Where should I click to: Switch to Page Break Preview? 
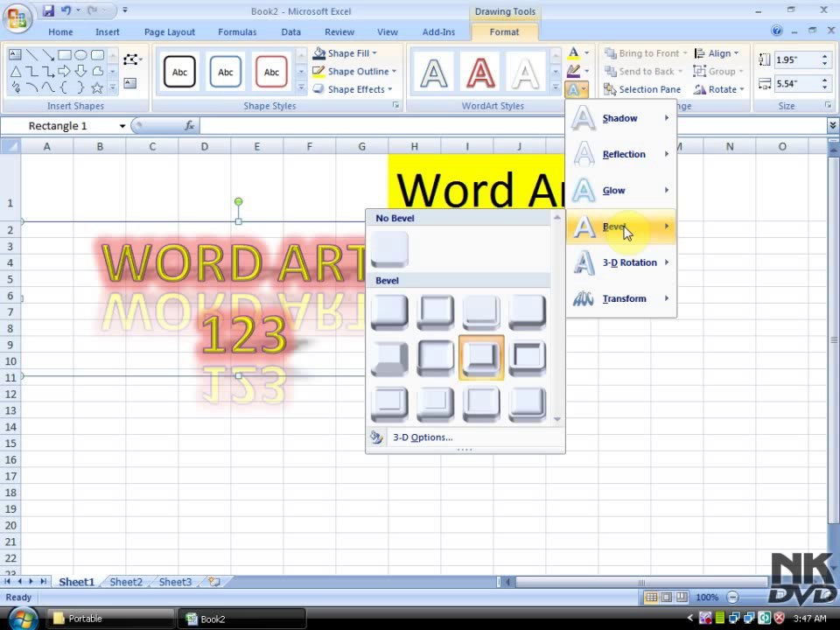[682, 597]
